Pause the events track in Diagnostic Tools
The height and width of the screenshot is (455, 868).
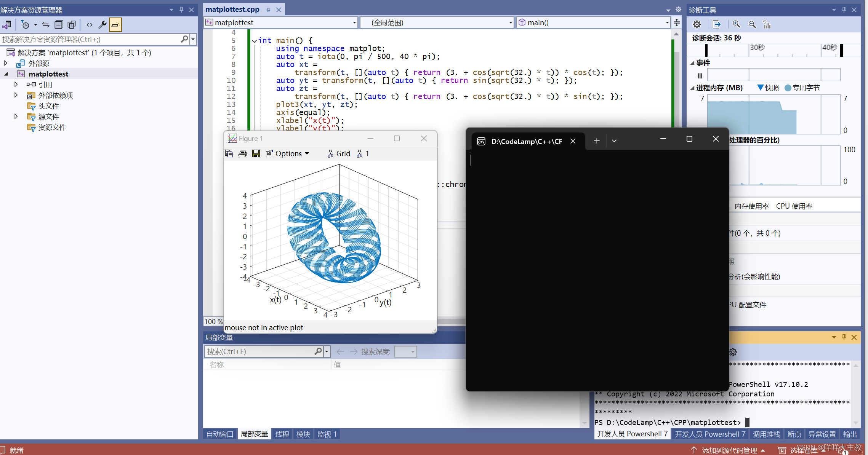click(x=700, y=75)
